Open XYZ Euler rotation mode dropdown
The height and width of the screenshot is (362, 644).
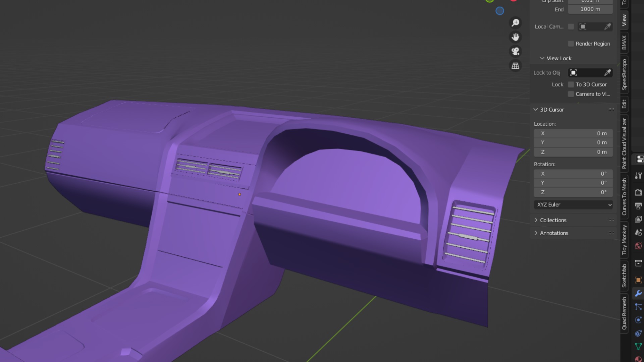[573, 205]
